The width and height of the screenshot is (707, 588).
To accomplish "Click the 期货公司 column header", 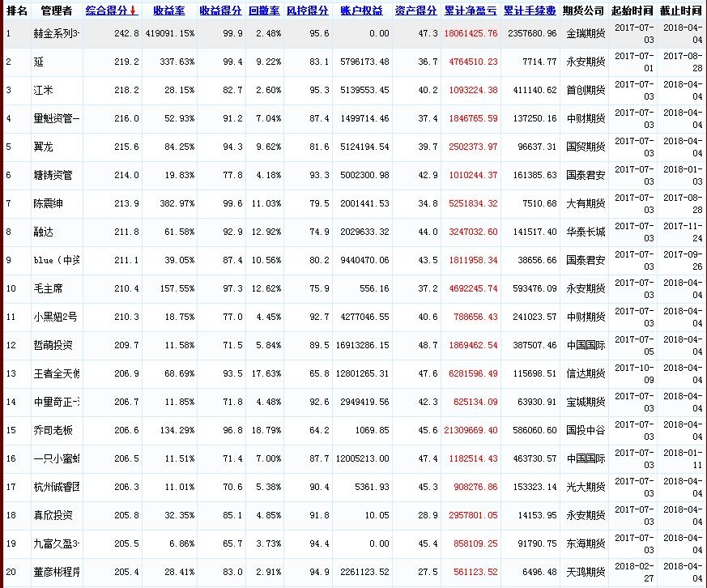I will tap(583, 11).
